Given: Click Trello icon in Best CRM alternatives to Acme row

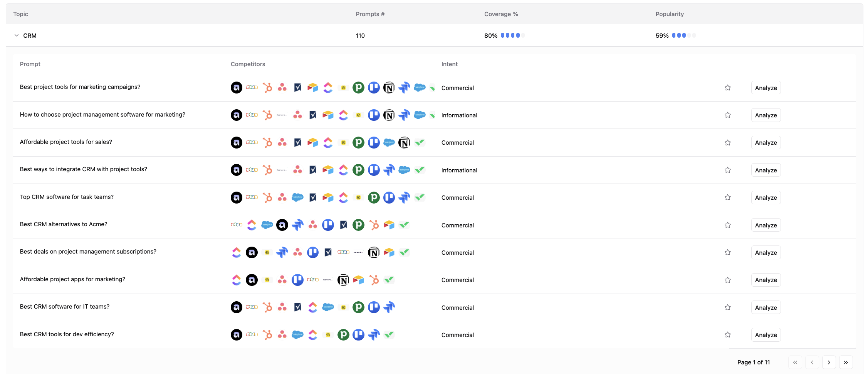Looking at the screenshot, I should pyautogui.click(x=328, y=225).
